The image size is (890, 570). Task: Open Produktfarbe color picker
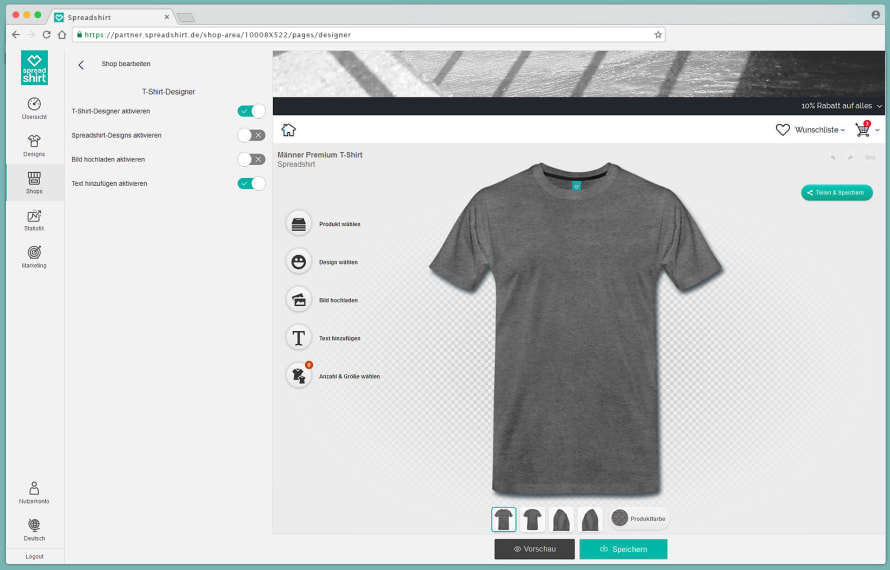(x=639, y=518)
